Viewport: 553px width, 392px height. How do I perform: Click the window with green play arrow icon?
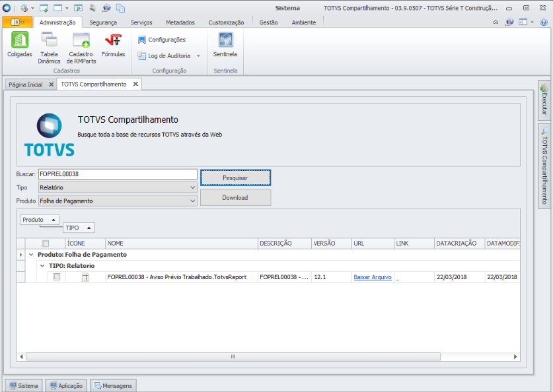[78, 8]
